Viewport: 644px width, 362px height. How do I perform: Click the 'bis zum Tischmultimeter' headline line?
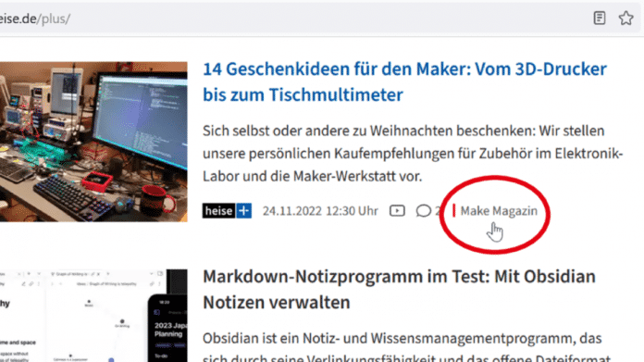[303, 94]
